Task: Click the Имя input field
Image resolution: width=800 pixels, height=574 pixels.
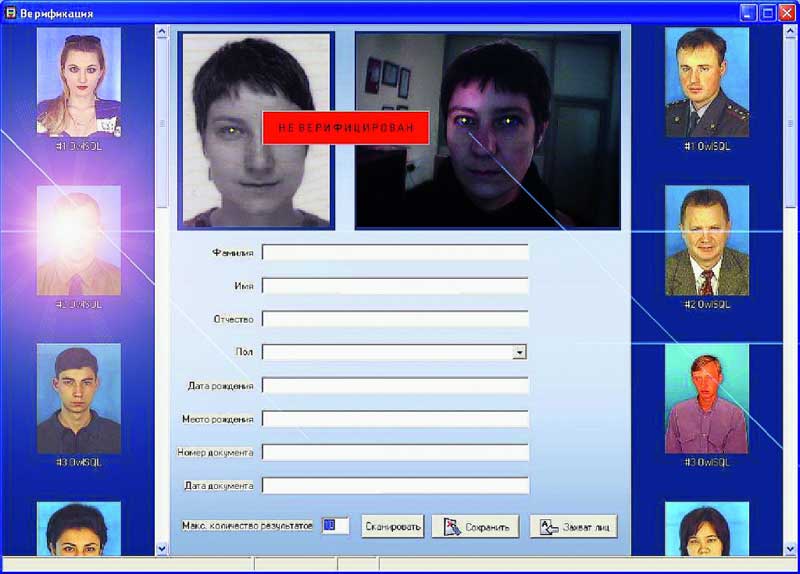Action: coord(395,286)
